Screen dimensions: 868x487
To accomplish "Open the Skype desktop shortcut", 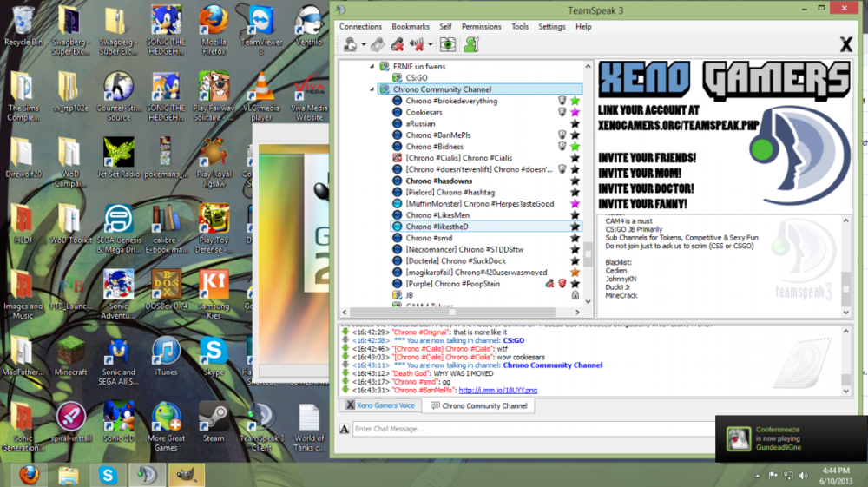I will tap(214, 357).
